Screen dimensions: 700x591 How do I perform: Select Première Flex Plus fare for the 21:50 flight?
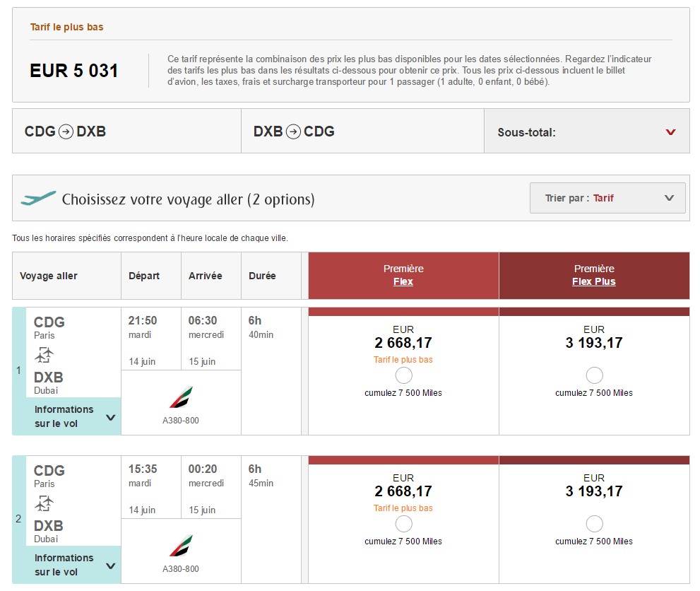(x=594, y=375)
